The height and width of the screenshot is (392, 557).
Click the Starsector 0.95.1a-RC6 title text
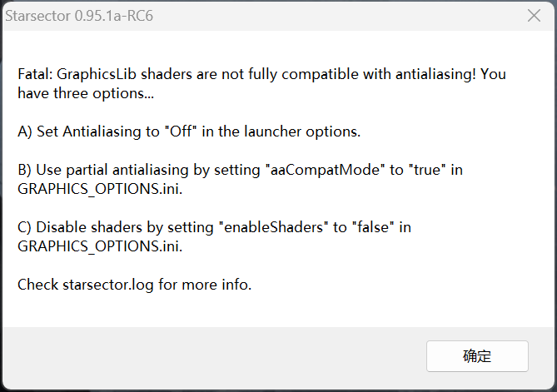82,15
